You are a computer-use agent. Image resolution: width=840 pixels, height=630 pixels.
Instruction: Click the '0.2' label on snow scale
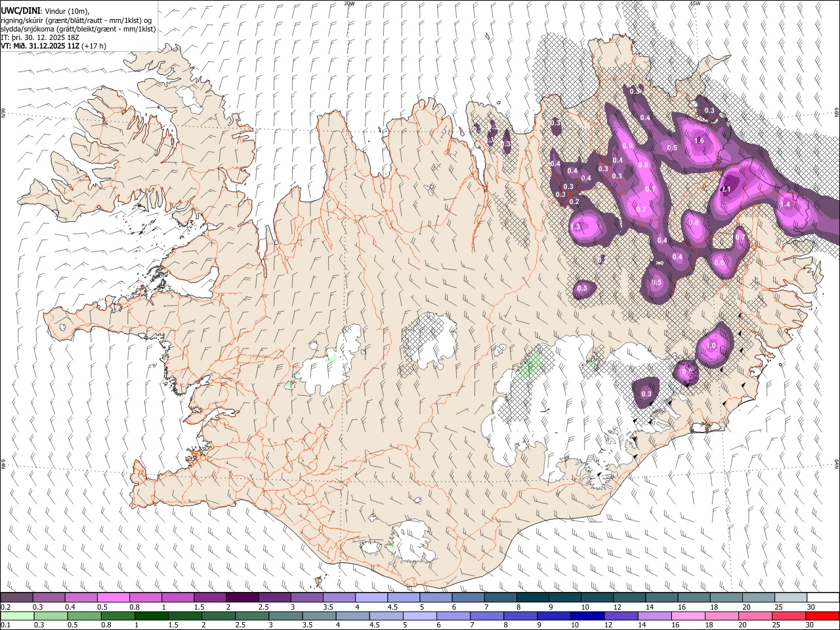coord(5,607)
